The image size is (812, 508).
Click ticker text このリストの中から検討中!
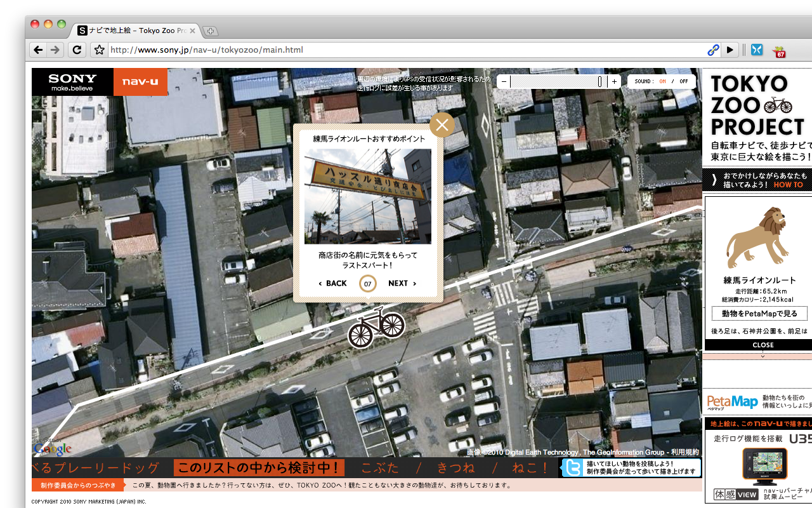click(259, 468)
